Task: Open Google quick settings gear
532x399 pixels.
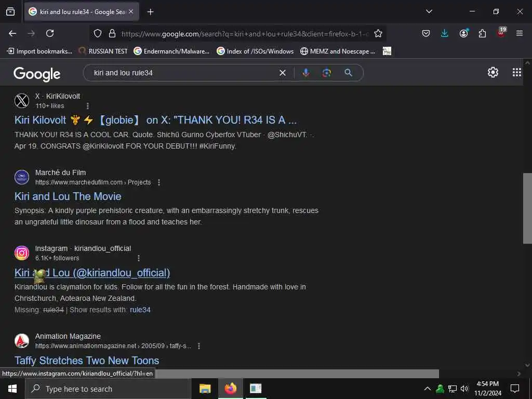Action: coord(493,72)
